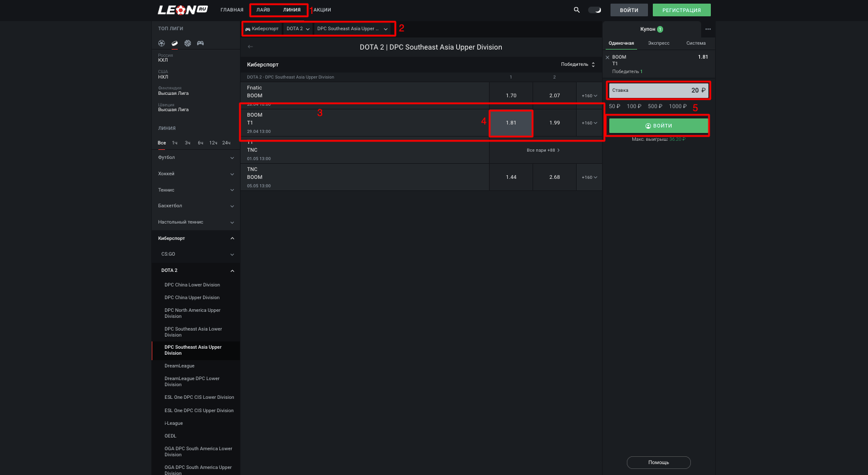Click the Регистрация button

[682, 10]
